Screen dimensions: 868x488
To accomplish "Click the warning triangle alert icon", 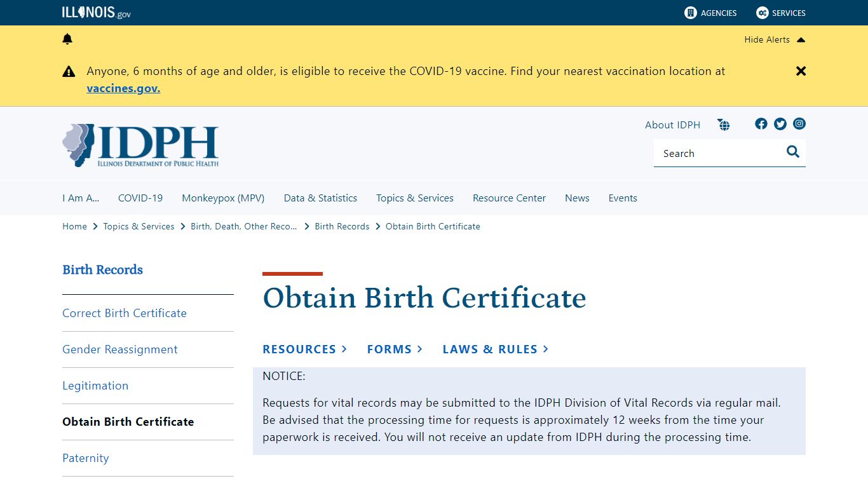I will [69, 72].
